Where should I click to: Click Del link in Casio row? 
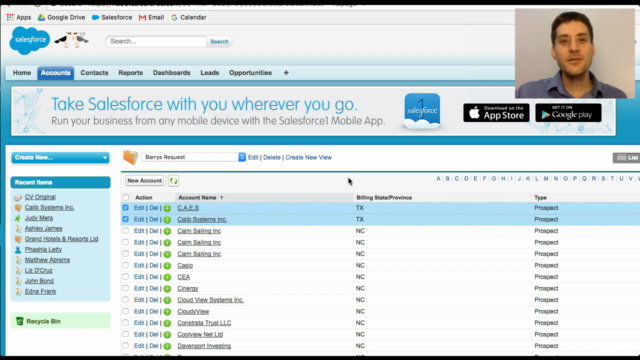tap(153, 265)
